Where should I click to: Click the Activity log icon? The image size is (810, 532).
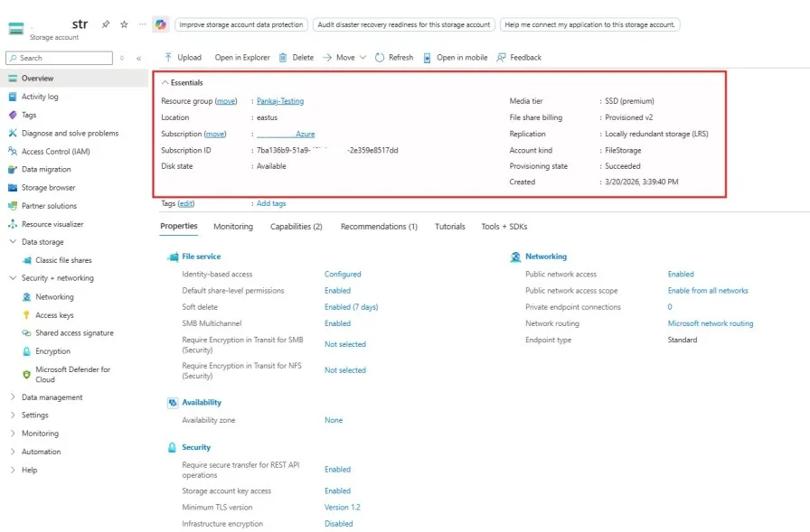tap(13, 97)
